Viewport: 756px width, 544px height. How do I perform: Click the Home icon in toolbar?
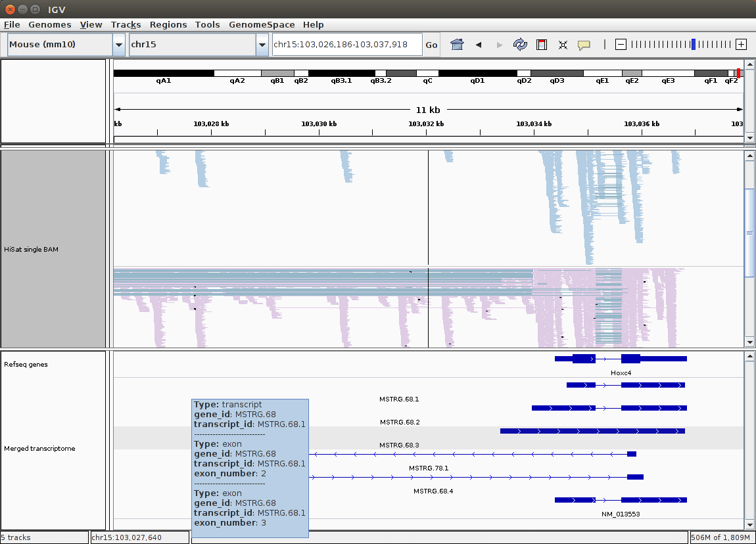point(457,45)
